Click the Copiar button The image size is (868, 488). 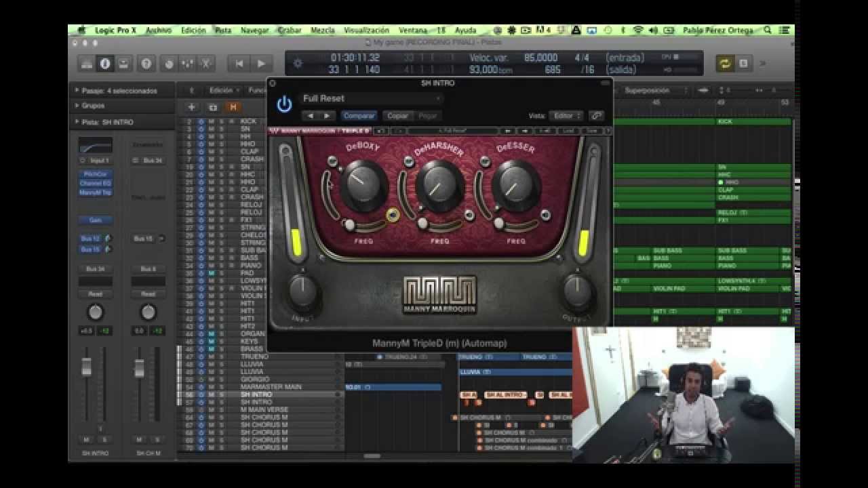397,116
